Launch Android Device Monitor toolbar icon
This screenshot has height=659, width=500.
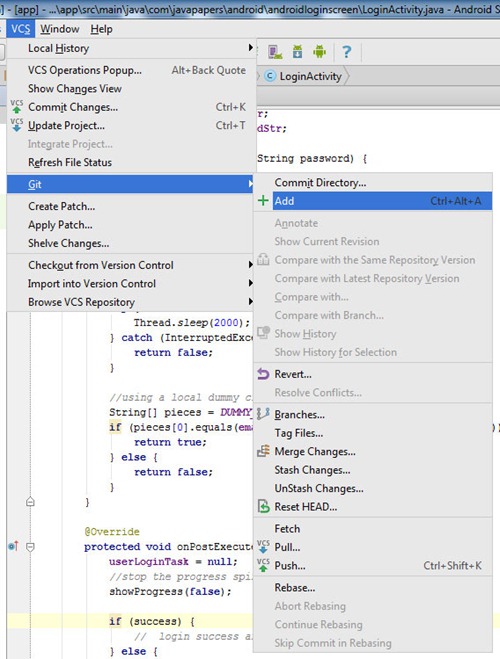(x=319, y=52)
